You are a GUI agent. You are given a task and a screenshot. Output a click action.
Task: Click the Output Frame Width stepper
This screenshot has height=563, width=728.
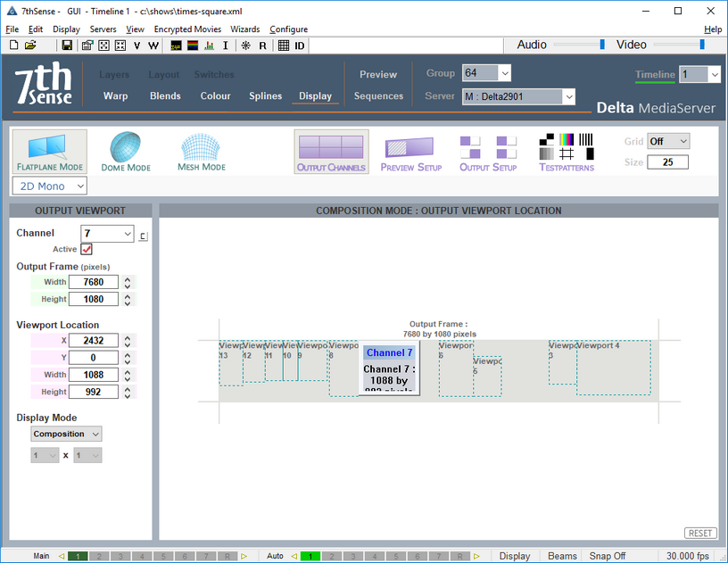[128, 282]
